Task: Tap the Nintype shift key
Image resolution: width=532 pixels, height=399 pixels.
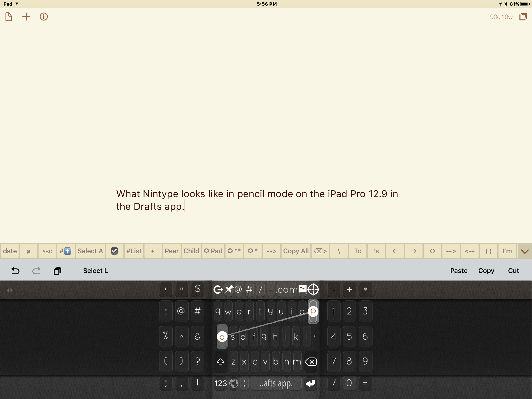Action: (x=220, y=362)
